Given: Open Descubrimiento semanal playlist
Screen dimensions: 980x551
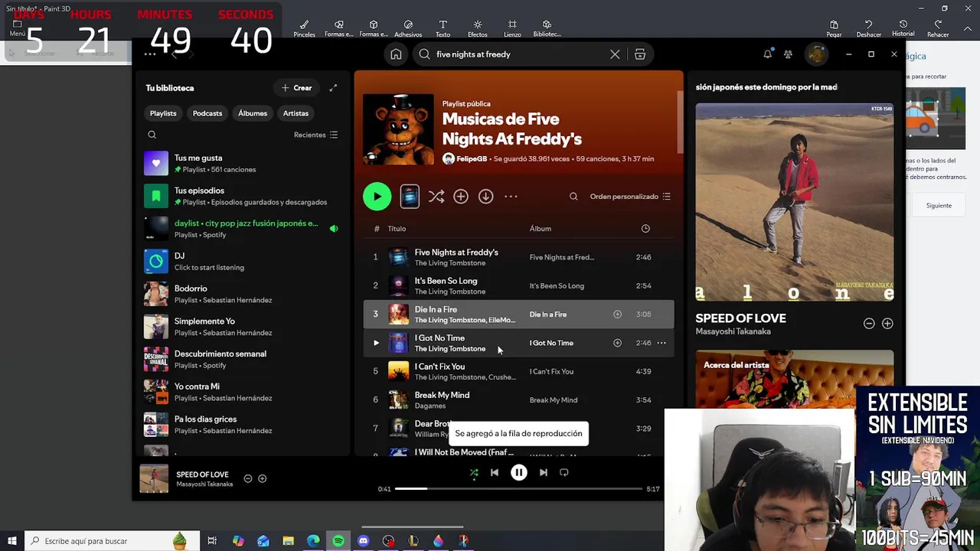Looking at the screenshot, I should pyautogui.click(x=242, y=359).
